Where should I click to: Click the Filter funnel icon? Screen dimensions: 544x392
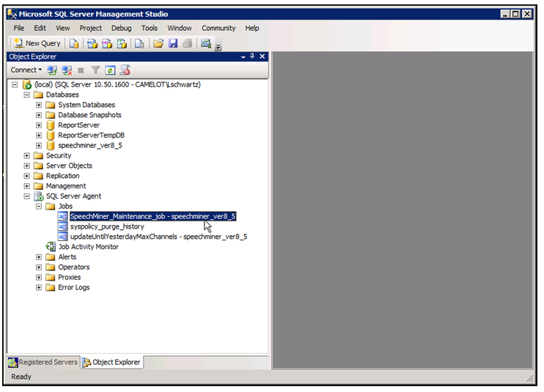(x=95, y=70)
